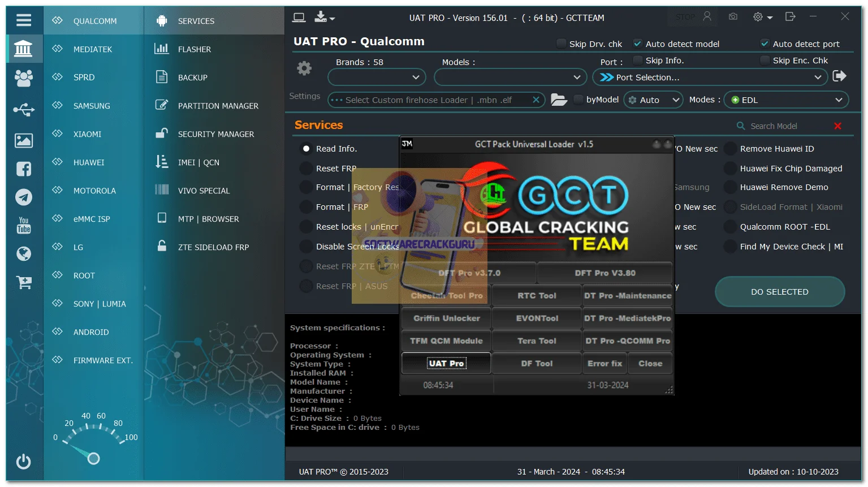
Task: Open the Settings cog icon
Action: click(304, 68)
